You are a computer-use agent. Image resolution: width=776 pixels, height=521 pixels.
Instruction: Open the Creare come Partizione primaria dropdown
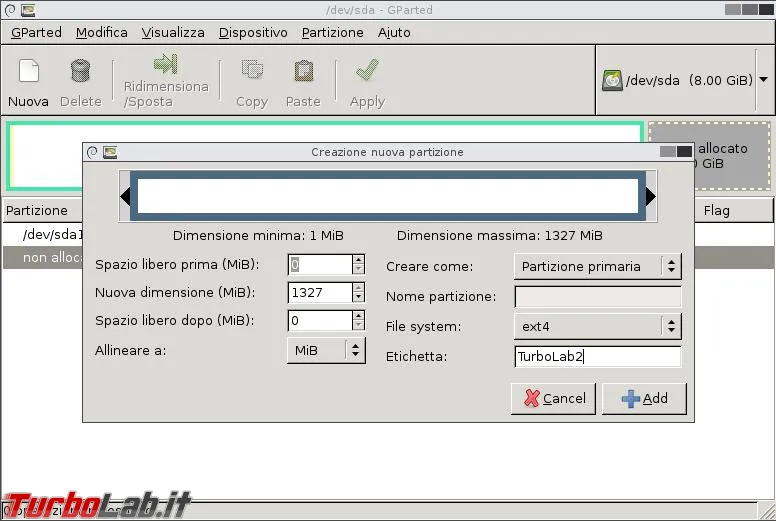(598, 266)
